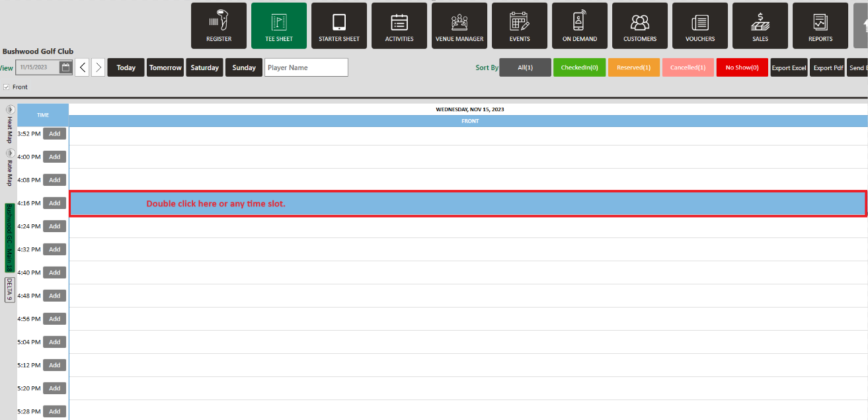Add a booking at 4:24 PM
868x420 pixels.
[x=54, y=226]
